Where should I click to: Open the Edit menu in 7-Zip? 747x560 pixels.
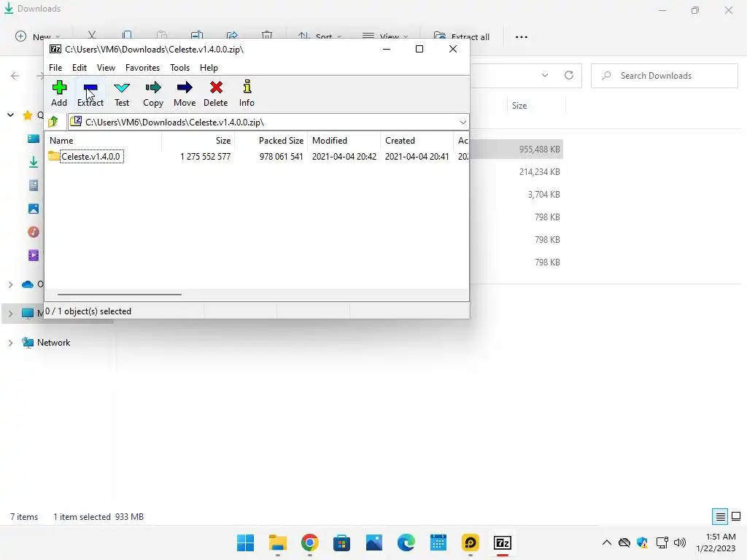coord(79,68)
